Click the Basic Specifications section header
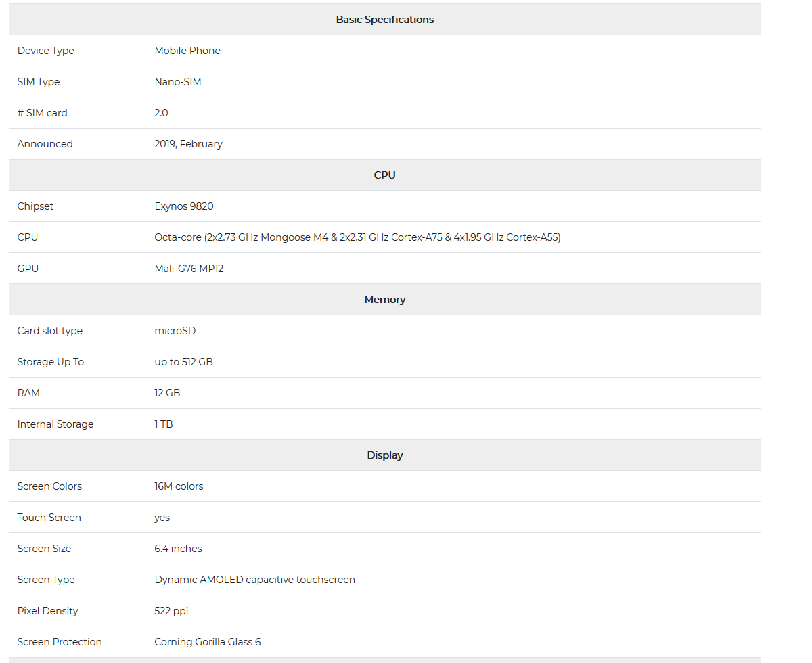This screenshot has height=663, width=812. [x=384, y=20]
